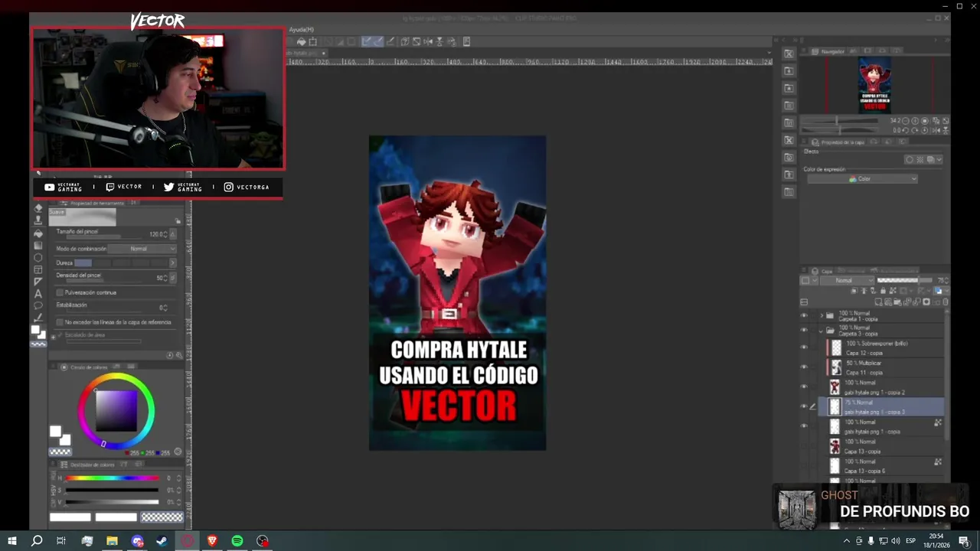
Task: Click Zoom out icon in Navigator panel
Action: [905, 121]
